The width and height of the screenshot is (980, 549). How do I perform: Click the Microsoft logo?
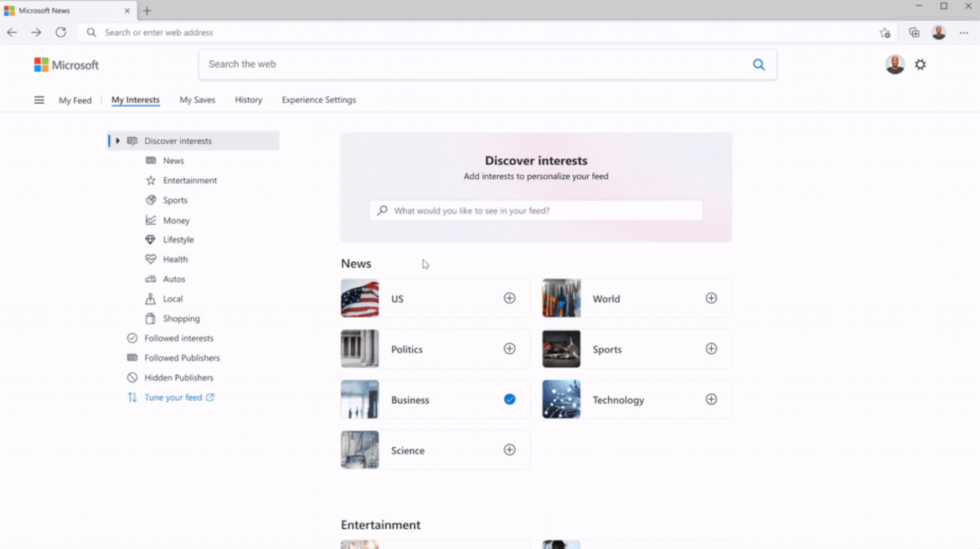66,64
